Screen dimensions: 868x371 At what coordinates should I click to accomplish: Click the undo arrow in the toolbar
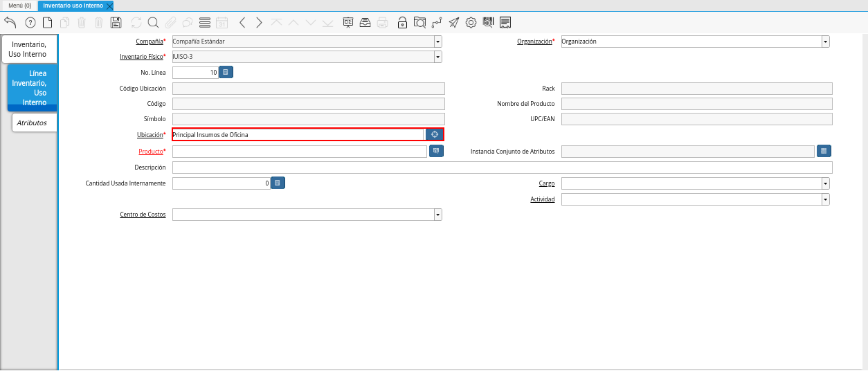[10, 22]
